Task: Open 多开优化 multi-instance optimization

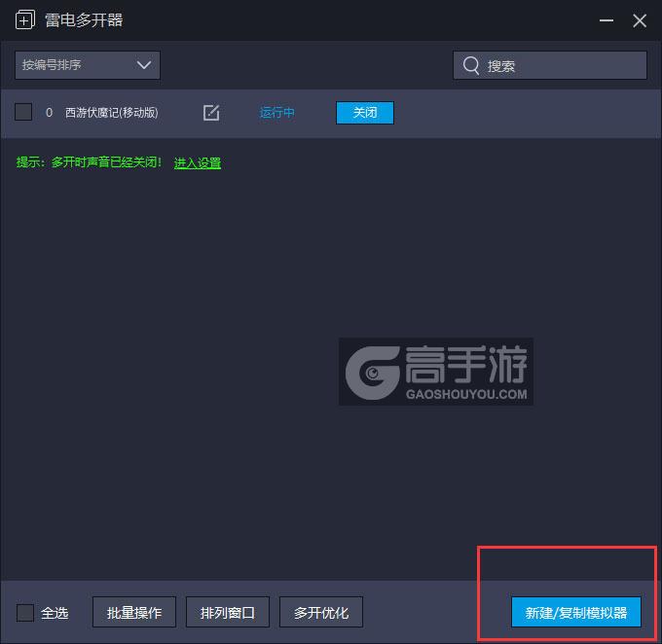Action: tap(321, 612)
